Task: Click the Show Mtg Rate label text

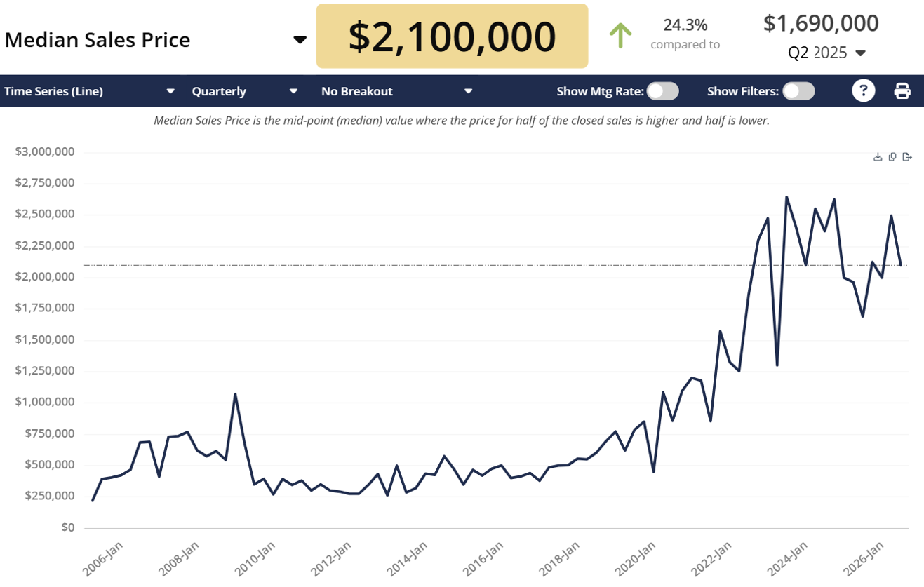Action: pos(600,91)
